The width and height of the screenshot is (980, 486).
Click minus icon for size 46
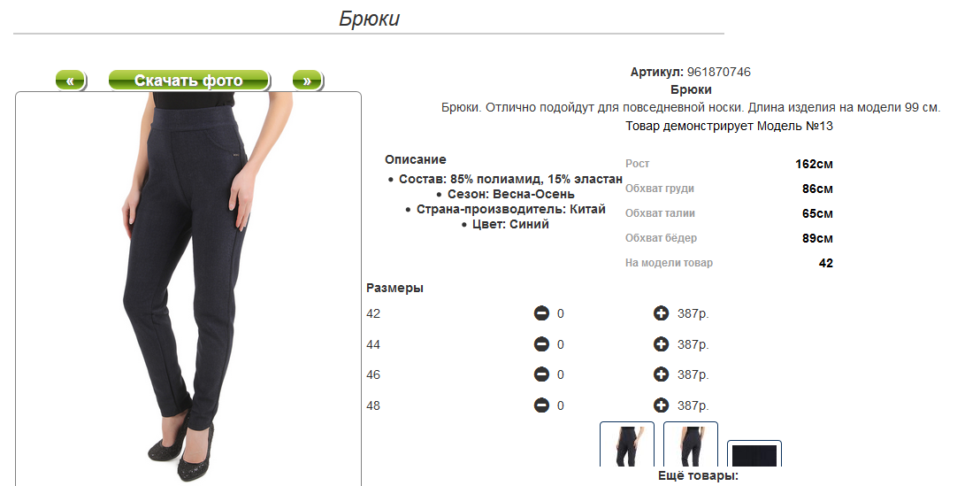tap(542, 374)
